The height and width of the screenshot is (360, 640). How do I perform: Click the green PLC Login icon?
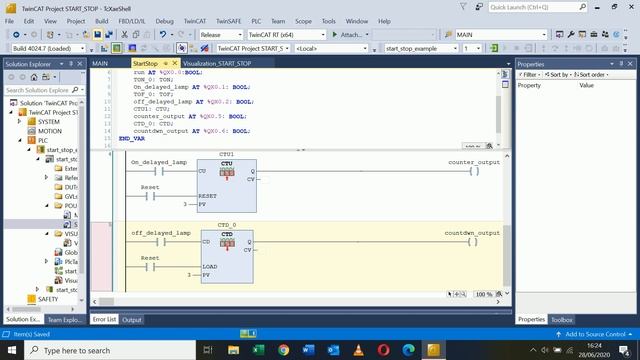pos(494,49)
